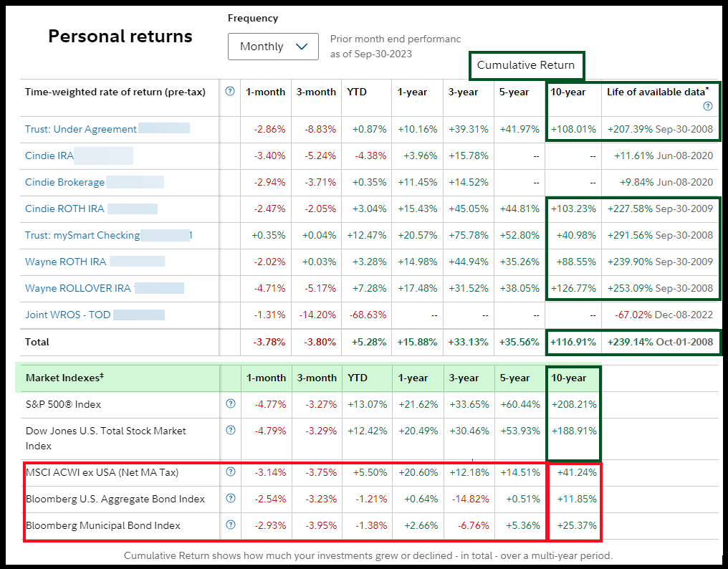Open help icon beside Time-weighted rate of return

pyautogui.click(x=230, y=92)
